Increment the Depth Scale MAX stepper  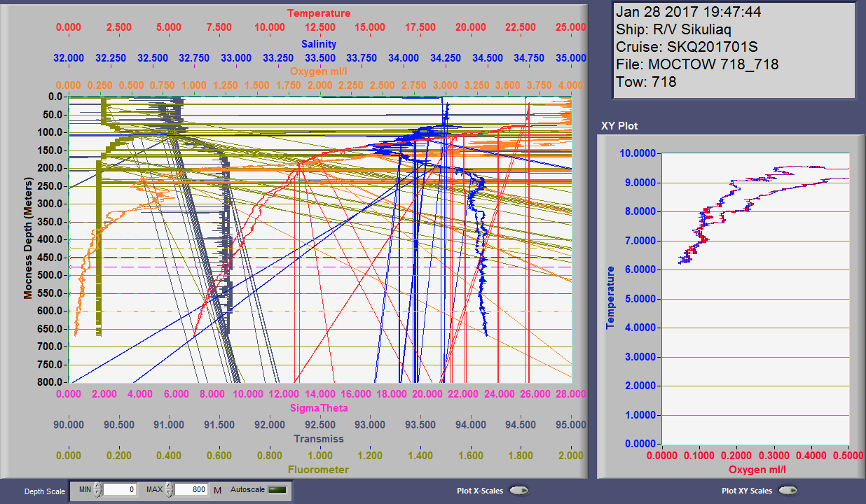(169, 486)
